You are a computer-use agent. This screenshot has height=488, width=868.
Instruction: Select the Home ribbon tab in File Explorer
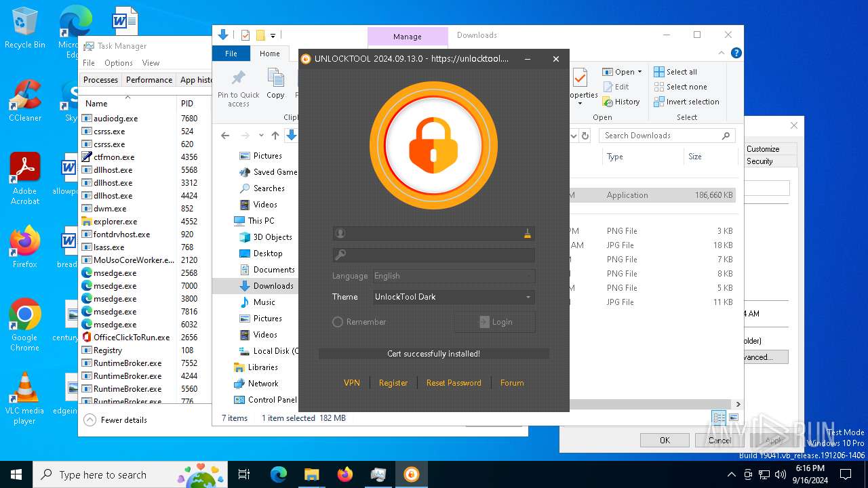click(x=270, y=54)
